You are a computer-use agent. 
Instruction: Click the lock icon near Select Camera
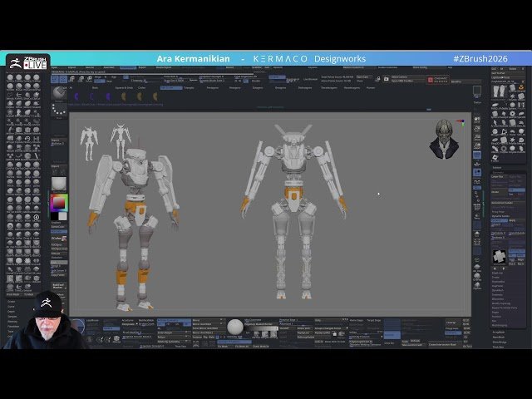[378, 79]
